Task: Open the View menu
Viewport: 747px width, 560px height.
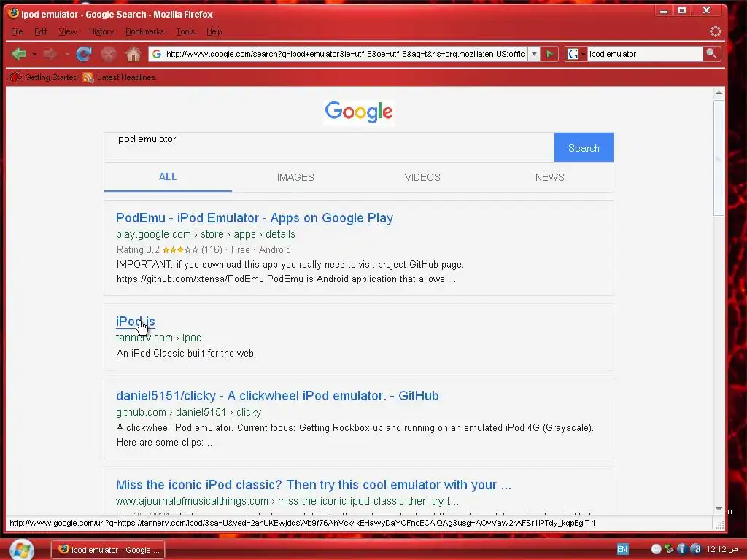Action: click(68, 31)
